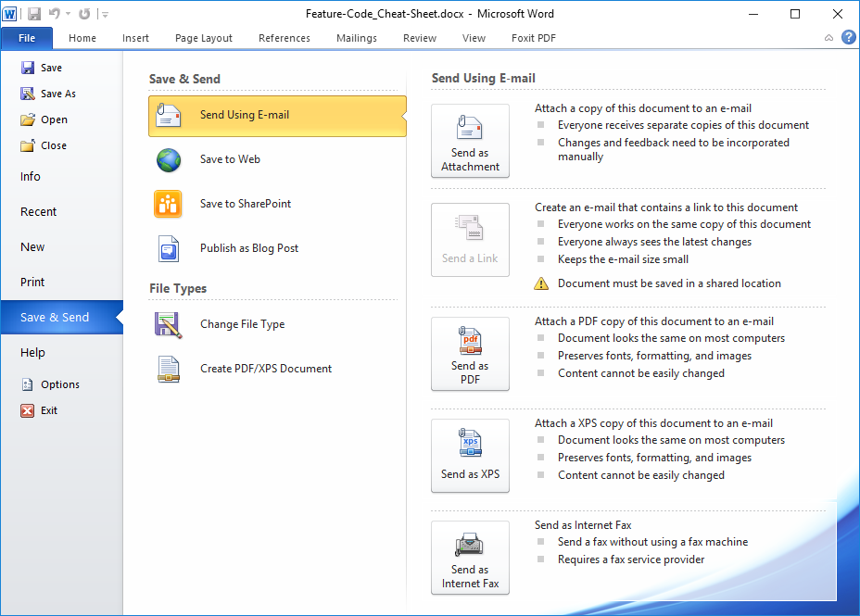Click the Open text in backstage menu
860x616 pixels.
[54, 119]
